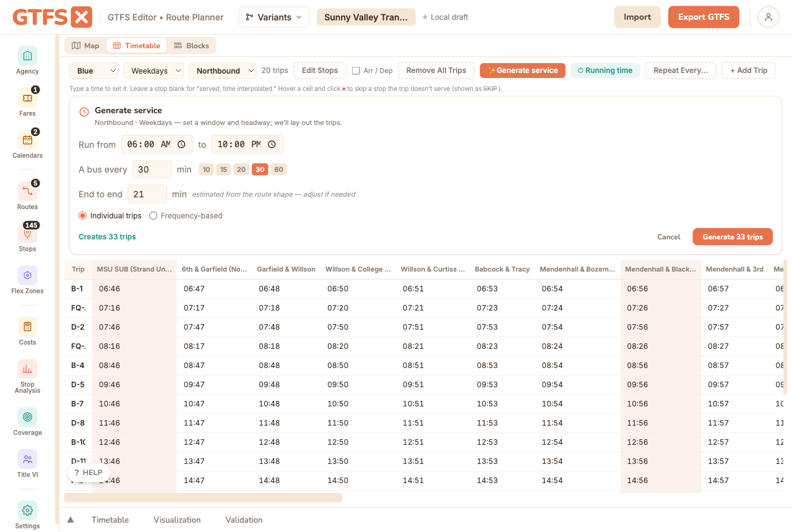The image size is (792, 532).
Task: Click the Edit Stops button
Action: (320, 71)
